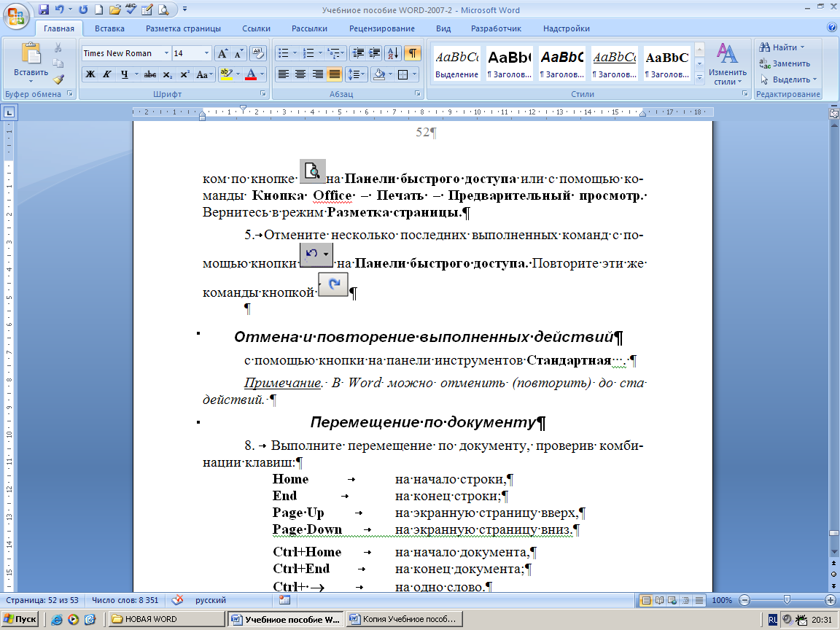Shrink font size icon
Screen dimensions: 840x630
(238, 53)
